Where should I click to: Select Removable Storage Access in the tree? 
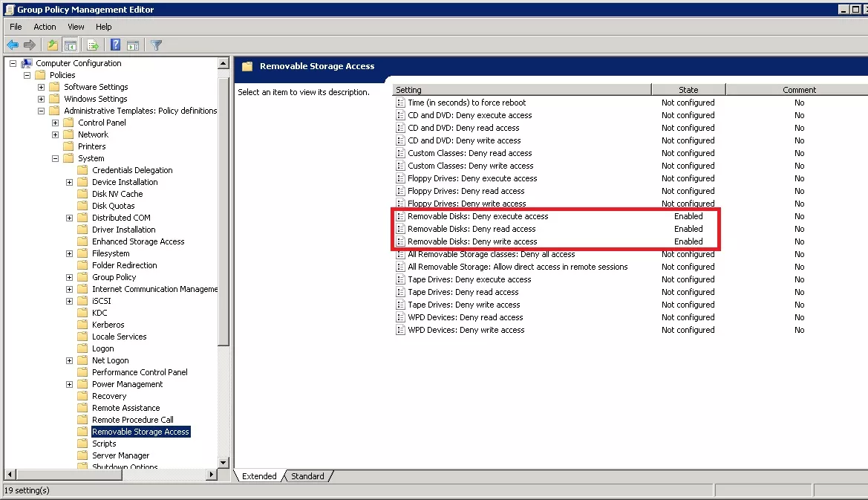click(140, 432)
